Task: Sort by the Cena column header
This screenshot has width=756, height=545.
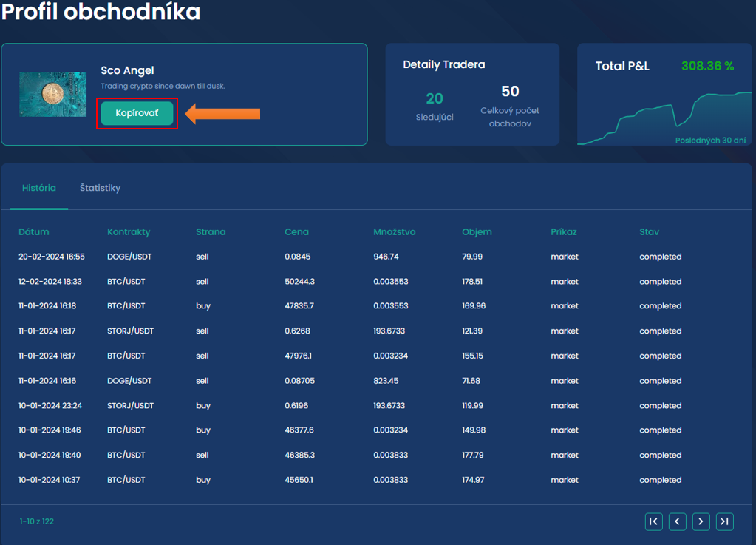Action: (x=296, y=231)
